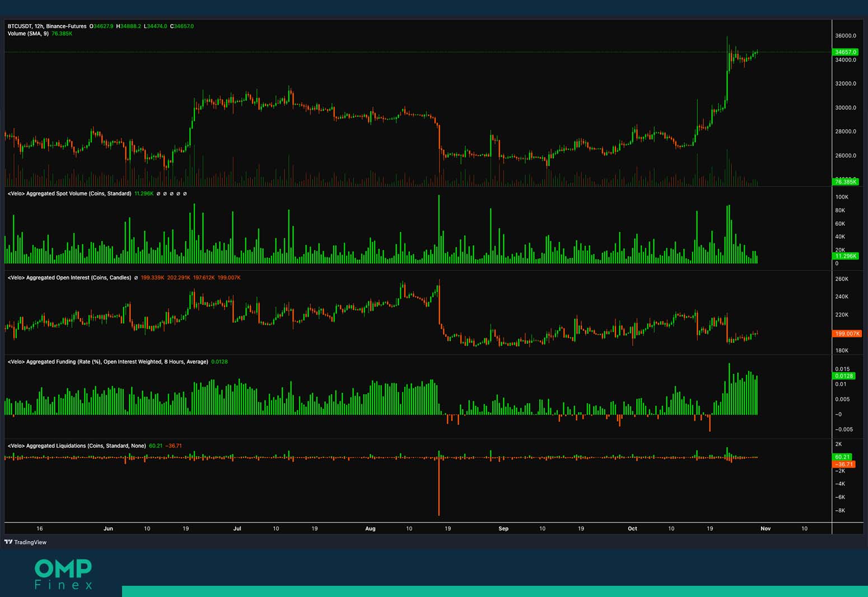Click the 199.339K open interest legend value
The image size is (868, 597).
click(152, 278)
